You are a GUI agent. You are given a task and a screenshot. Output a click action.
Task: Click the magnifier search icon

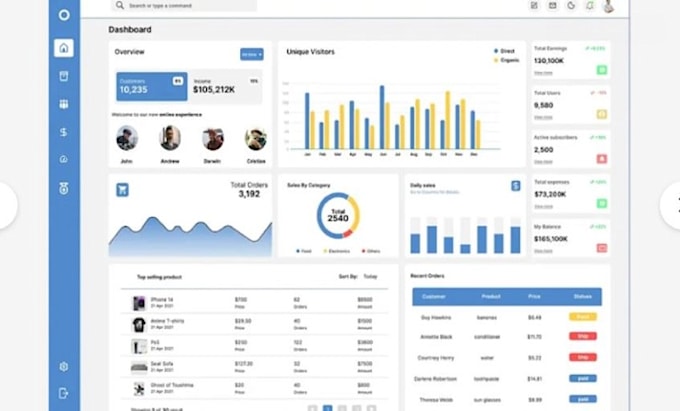point(120,5)
